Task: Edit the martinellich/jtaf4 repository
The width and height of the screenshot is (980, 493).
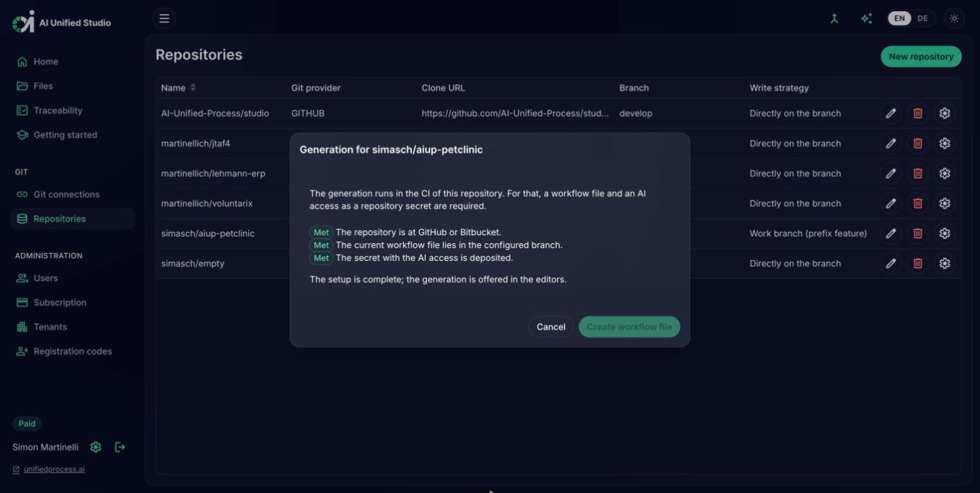Action: coord(890,144)
